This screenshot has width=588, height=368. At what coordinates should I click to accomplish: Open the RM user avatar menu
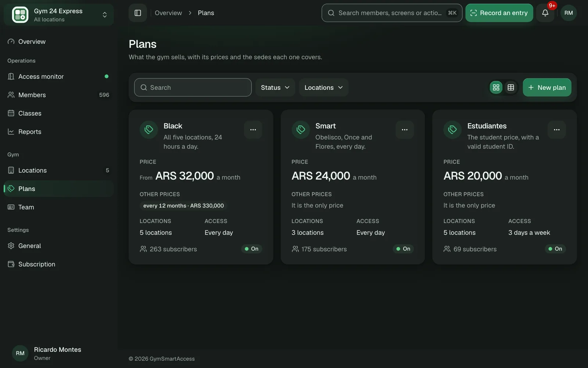tap(569, 13)
